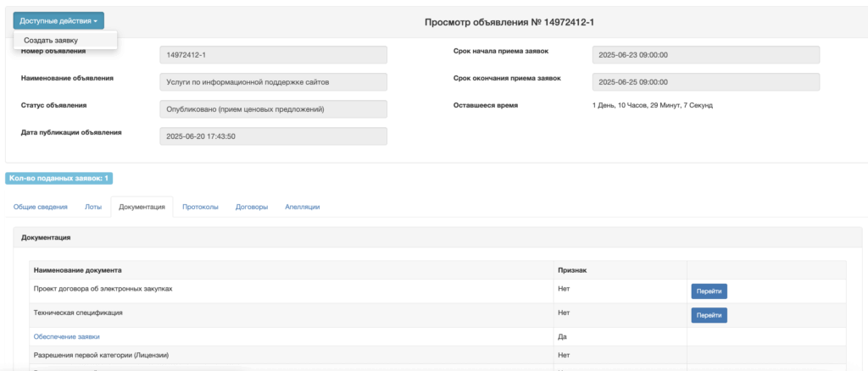Viewport: 868px width, 371px height.
Task: Click the Кол-во поданных заявок badge
Action: 59,178
